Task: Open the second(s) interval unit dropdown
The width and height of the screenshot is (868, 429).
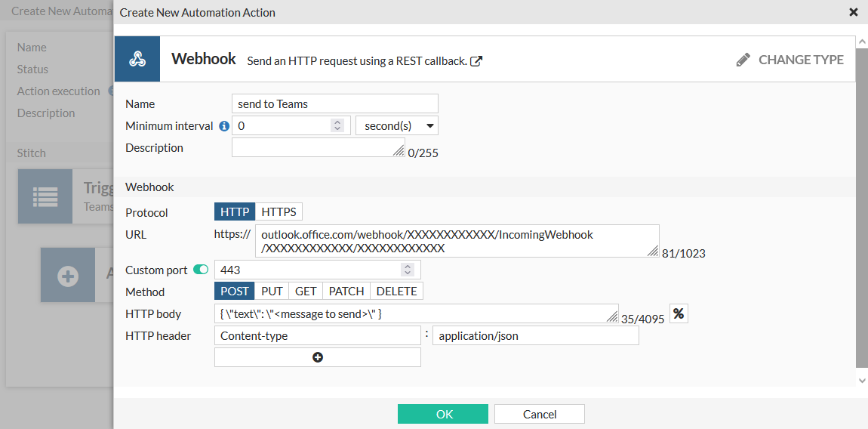Action: 397,126
